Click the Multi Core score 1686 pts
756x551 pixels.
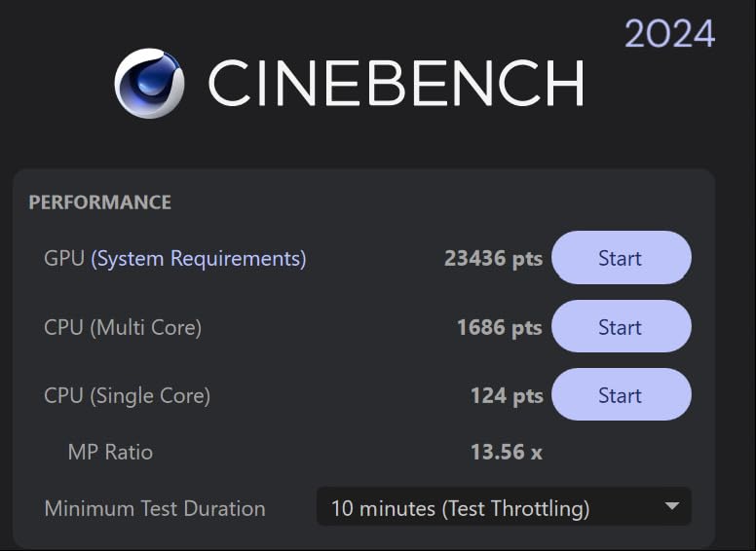499,327
